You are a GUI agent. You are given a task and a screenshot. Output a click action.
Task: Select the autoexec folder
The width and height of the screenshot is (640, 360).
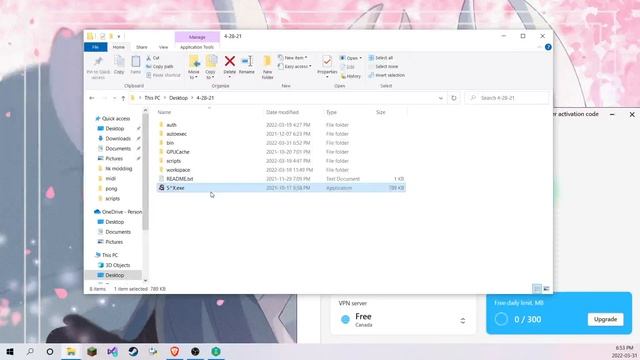tap(176, 134)
